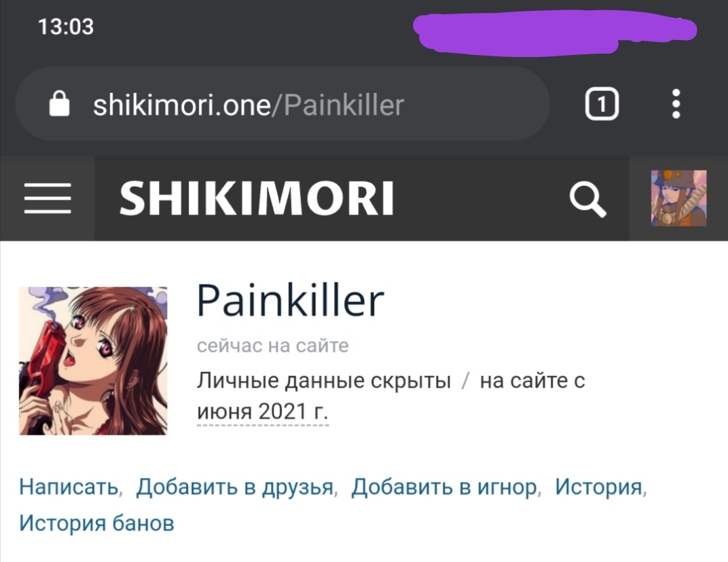Viewport: 728px width, 562px height.
Task: Click the Написать link
Action: coord(69,487)
